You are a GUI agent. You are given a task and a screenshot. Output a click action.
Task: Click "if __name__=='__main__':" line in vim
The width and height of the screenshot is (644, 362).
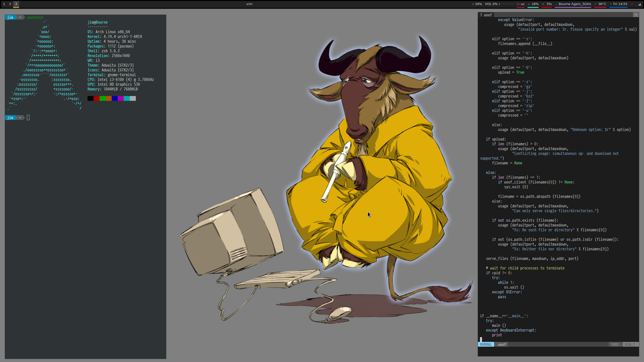point(504,316)
